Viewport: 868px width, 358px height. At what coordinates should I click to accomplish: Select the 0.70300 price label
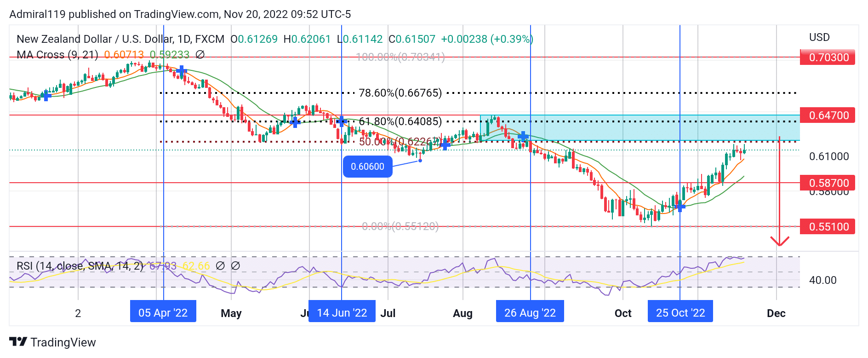tap(828, 58)
